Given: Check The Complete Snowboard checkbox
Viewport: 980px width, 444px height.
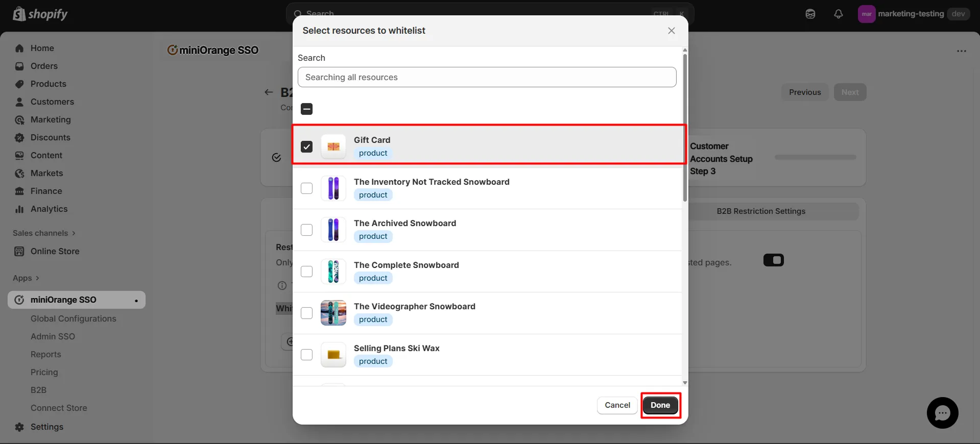Looking at the screenshot, I should (306, 272).
